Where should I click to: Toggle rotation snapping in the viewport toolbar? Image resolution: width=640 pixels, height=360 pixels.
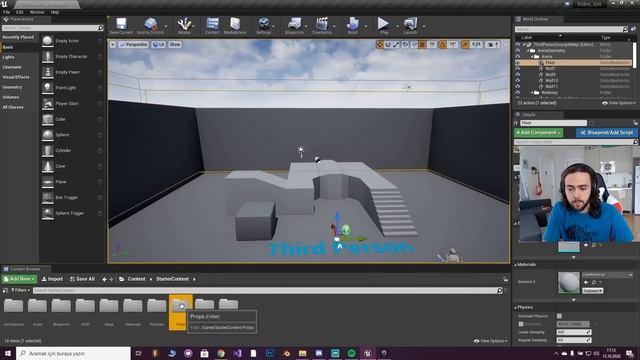442,44
